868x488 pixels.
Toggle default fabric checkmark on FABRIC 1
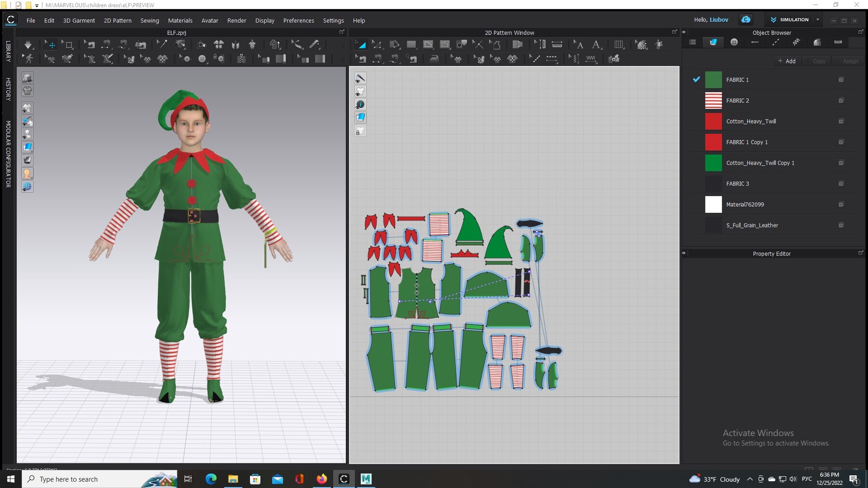tap(696, 79)
